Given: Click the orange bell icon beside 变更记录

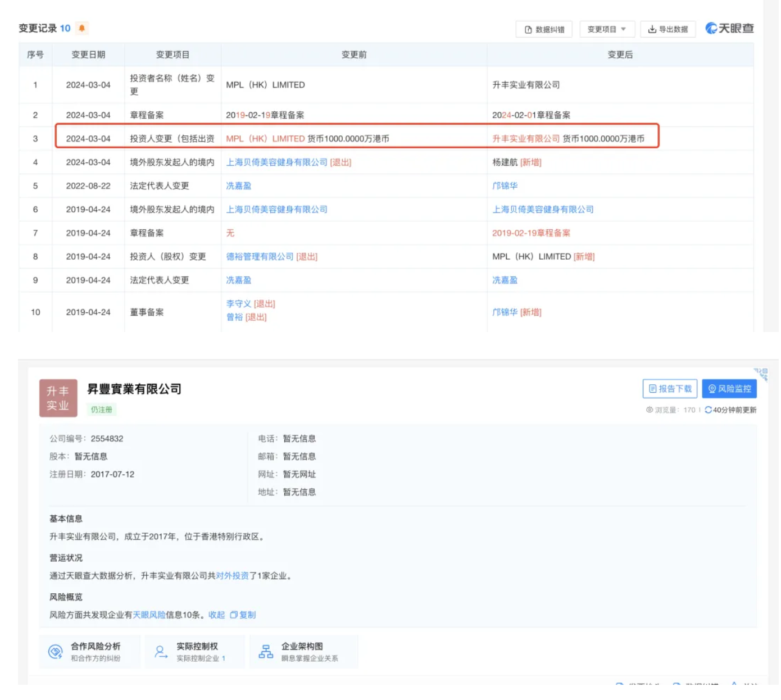Looking at the screenshot, I should [x=82, y=28].
